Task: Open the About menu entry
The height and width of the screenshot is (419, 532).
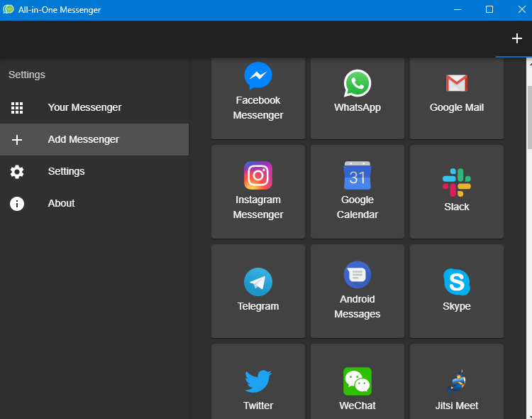Action: pos(94,204)
